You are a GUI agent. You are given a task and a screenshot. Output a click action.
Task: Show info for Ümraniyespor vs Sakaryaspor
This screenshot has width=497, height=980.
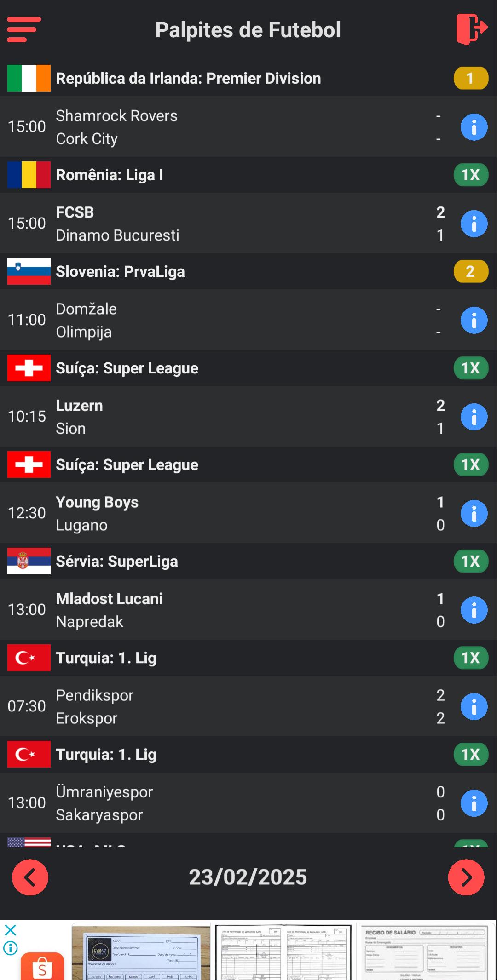tap(474, 803)
